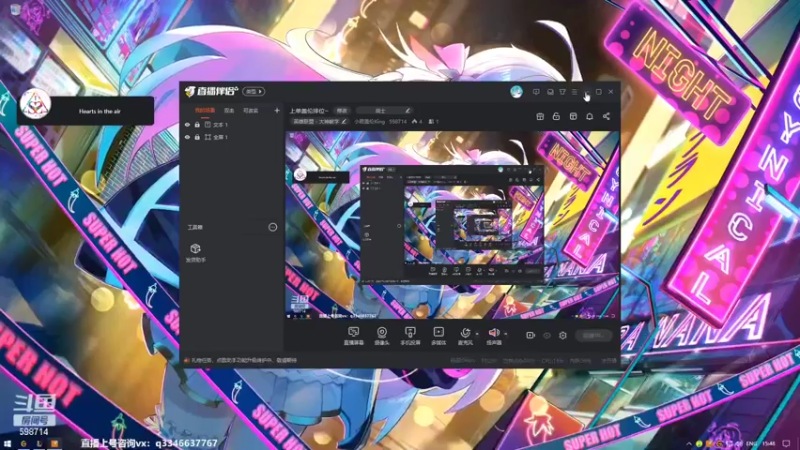Viewport: 800px width, 450px height.
Task: Add a phone screen-cast source
Action: pyautogui.click(x=410, y=336)
